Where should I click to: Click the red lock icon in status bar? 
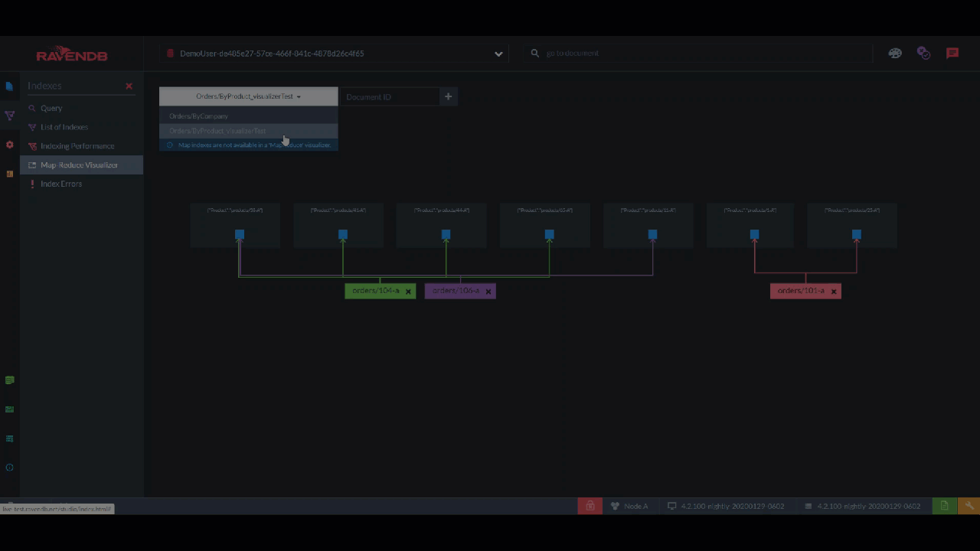coord(590,506)
